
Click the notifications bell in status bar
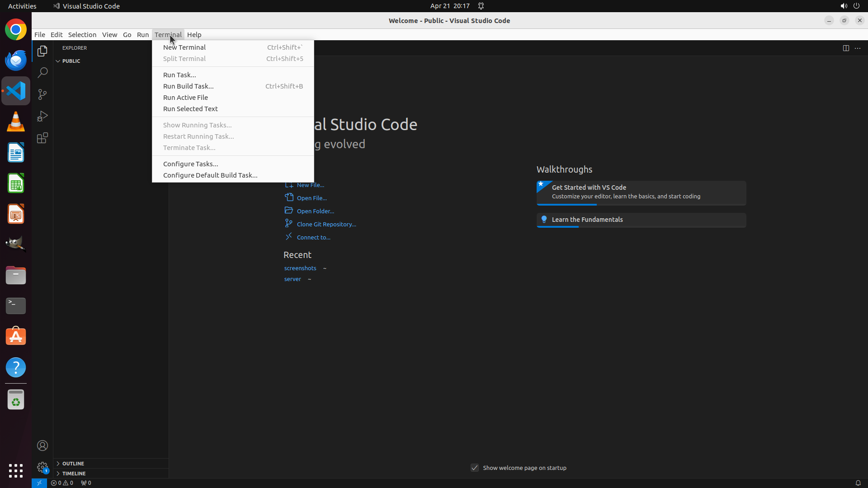coord(858,483)
